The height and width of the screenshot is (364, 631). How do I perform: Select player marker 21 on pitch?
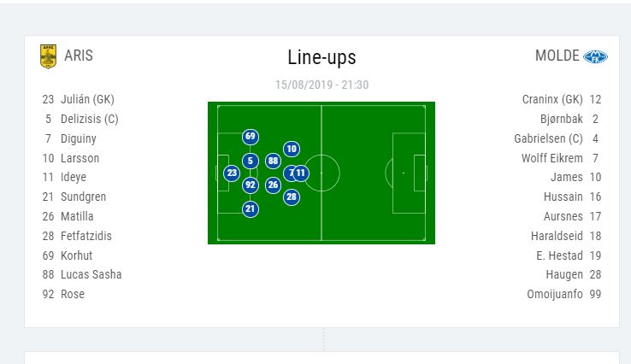[250, 208]
